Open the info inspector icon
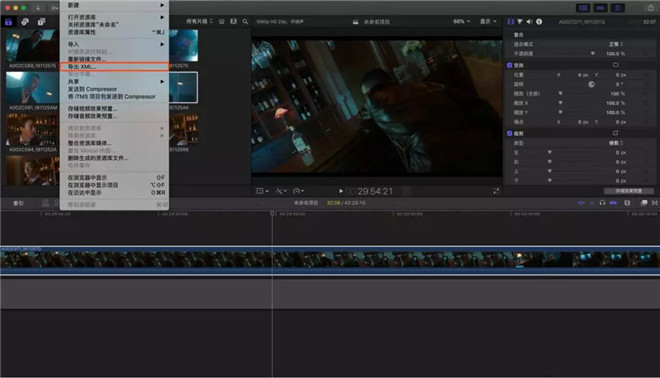Screen dimensions: 660x378 539,21
